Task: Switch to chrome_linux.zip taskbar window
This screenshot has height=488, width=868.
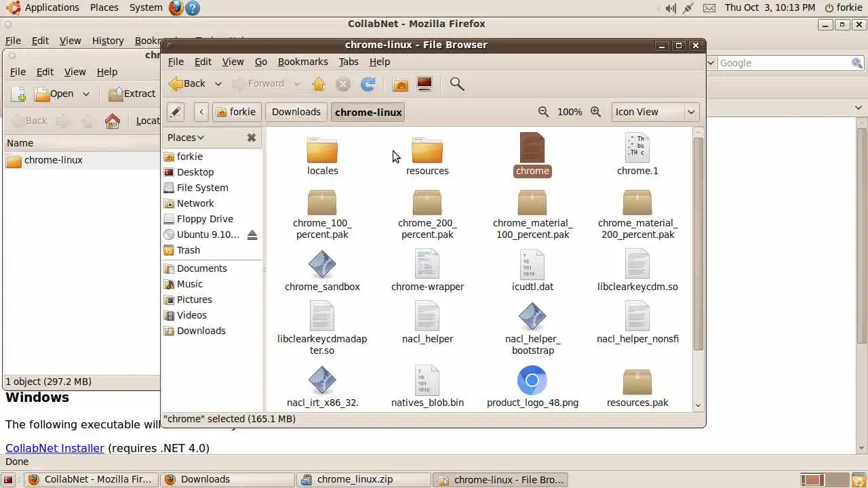Action: click(x=363, y=479)
